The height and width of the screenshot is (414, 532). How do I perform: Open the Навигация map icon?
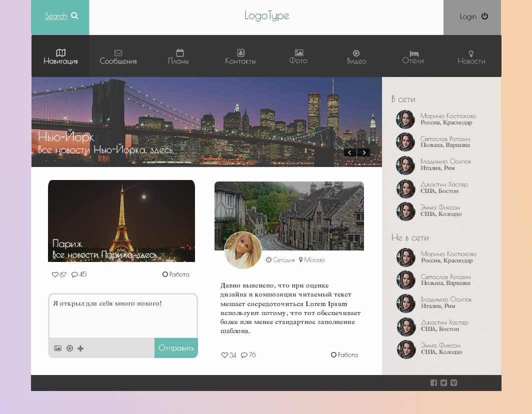(60, 52)
